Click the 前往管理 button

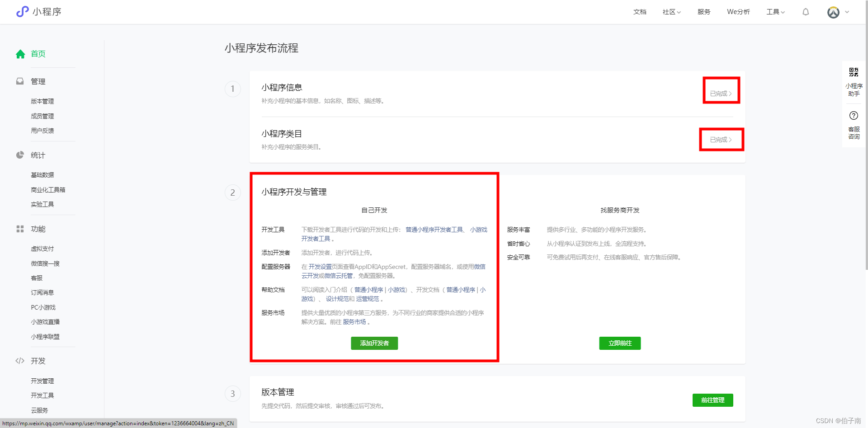coord(712,400)
